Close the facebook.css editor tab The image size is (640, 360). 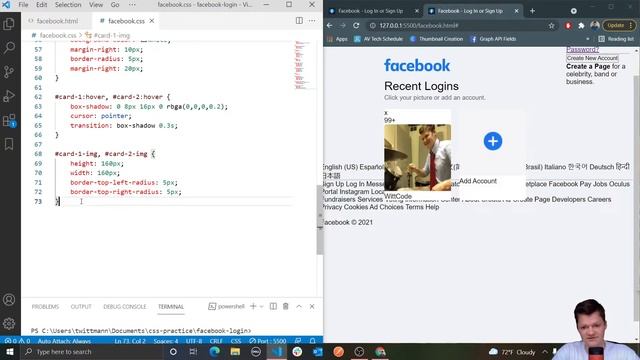152,21
